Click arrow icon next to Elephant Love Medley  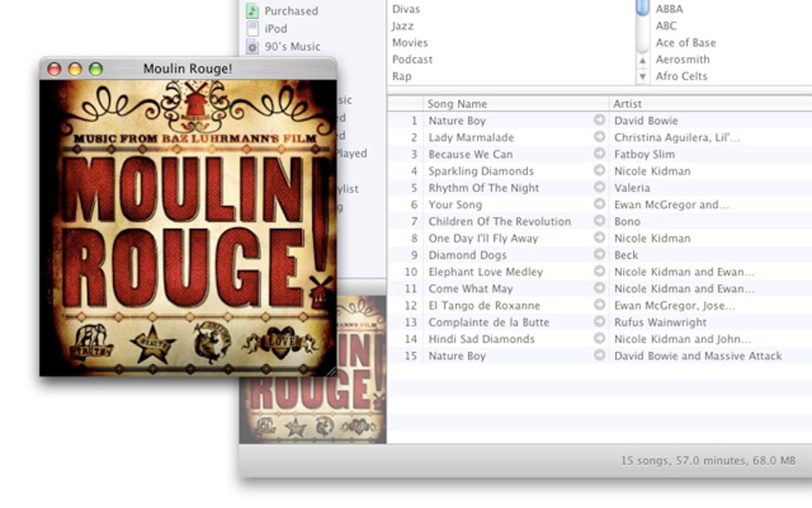click(x=599, y=272)
